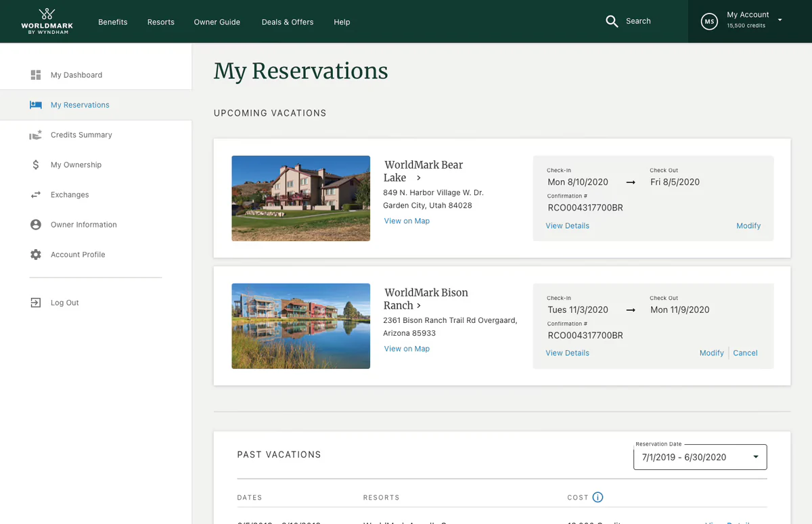
Task: Click the My Ownership dollar icon
Action: (x=36, y=165)
